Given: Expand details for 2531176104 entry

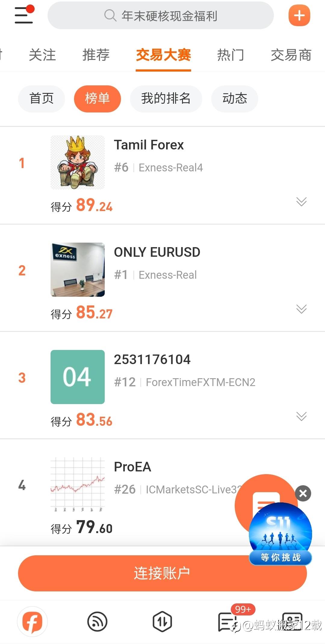Looking at the screenshot, I should [301, 416].
